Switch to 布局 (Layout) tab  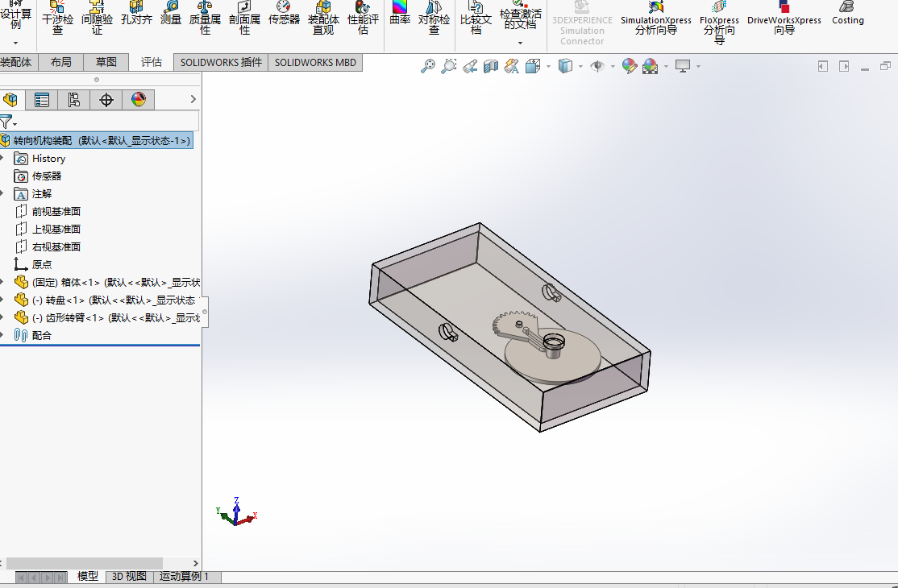60,62
